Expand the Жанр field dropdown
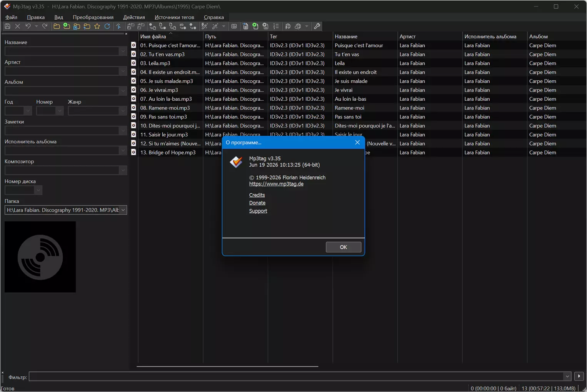The height and width of the screenshot is (392, 587). click(x=123, y=111)
